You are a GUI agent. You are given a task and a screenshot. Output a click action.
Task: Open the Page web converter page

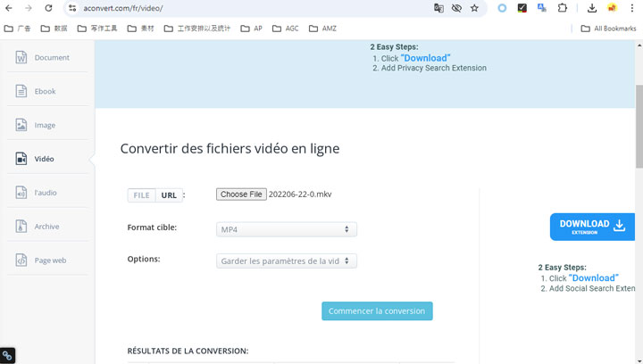(x=50, y=260)
